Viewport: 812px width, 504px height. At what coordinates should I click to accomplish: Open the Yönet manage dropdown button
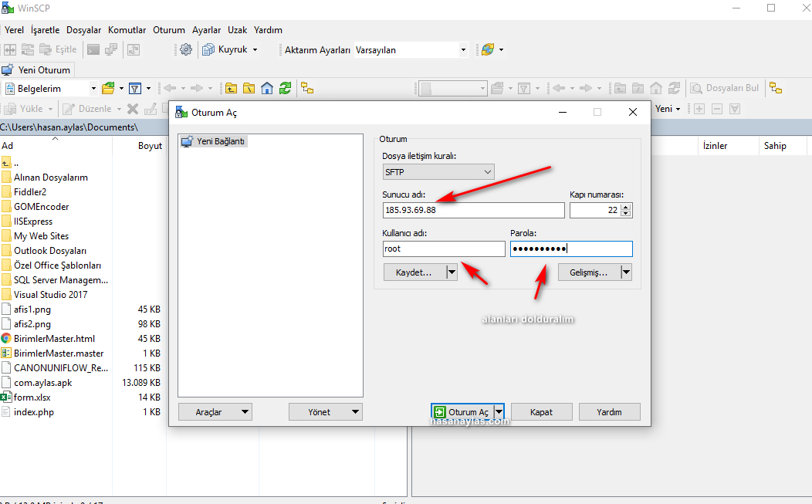(325, 412)
